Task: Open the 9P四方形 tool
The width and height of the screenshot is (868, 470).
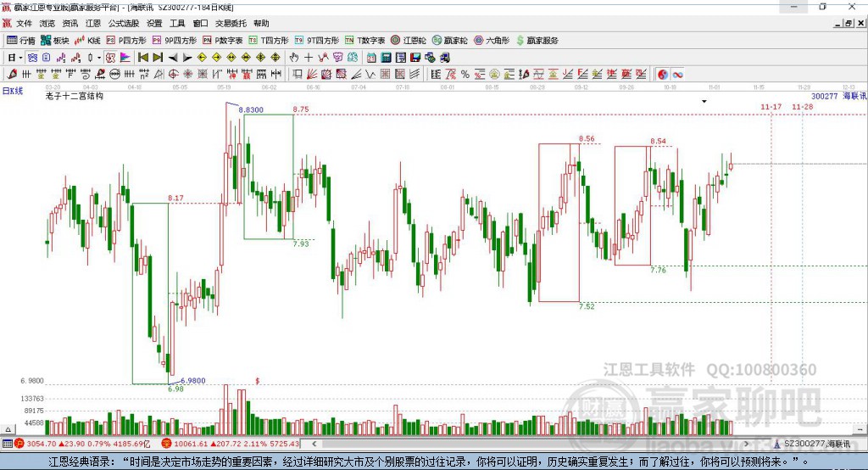Action: (175, 41)
